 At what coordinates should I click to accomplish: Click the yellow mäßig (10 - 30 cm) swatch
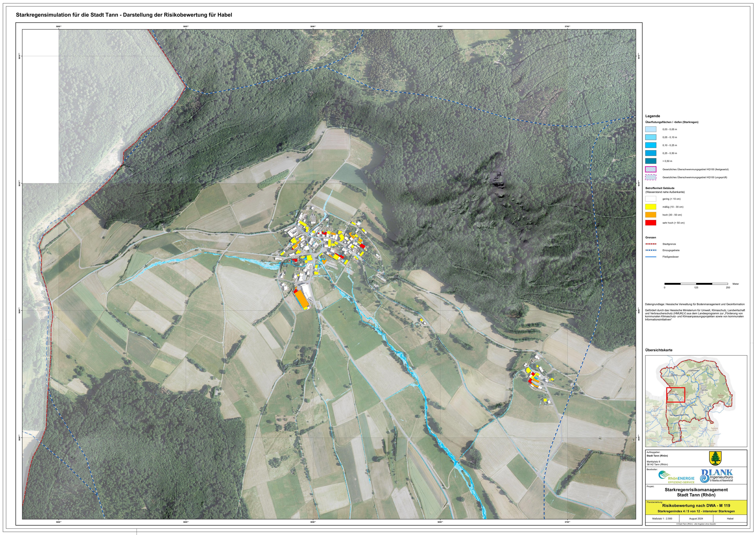[x=651, y=207]
